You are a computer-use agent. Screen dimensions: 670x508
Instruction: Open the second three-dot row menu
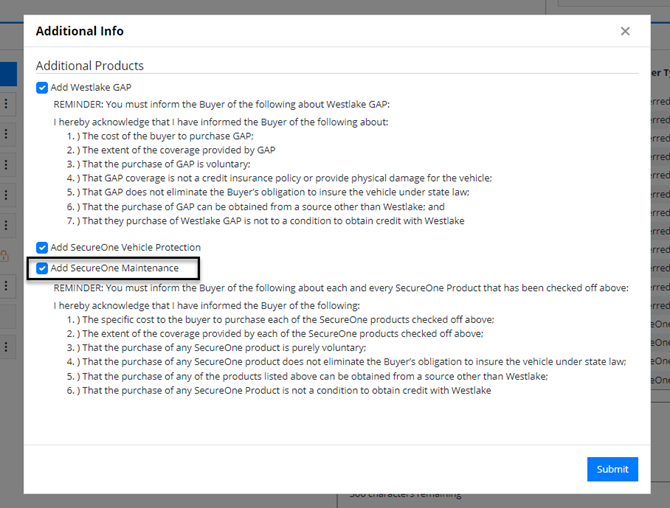tap(6, 134)
